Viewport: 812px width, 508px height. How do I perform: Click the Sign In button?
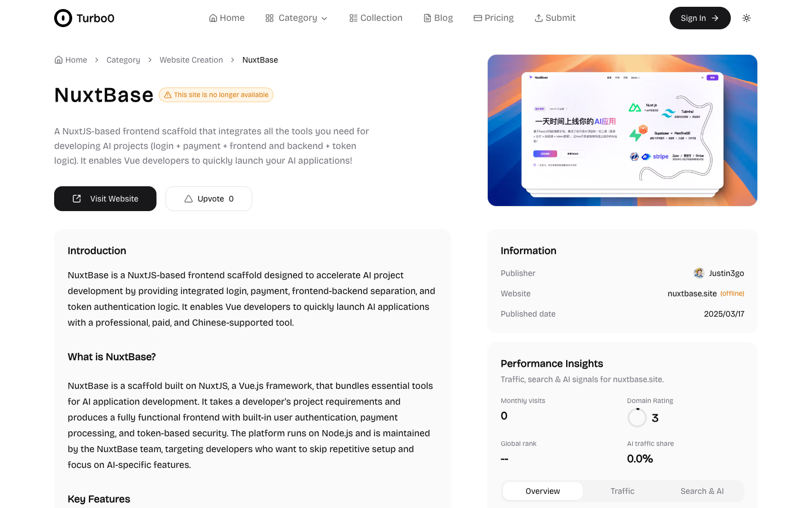point(700,18)
